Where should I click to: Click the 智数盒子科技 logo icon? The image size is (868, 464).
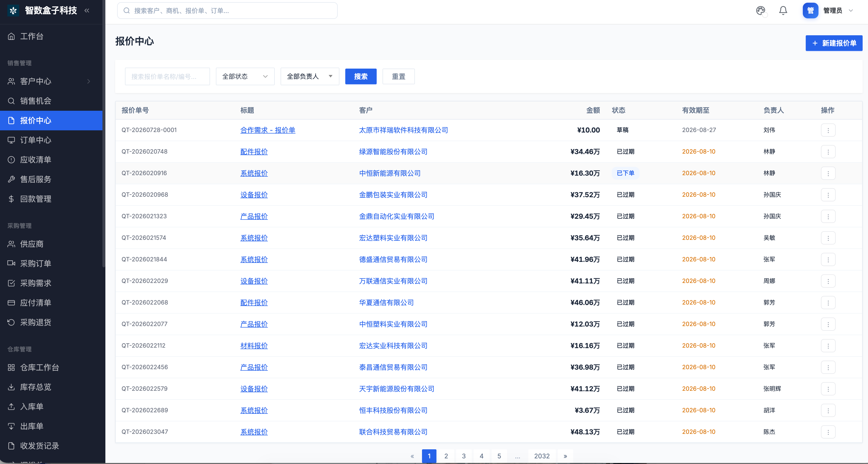(13, 11)
